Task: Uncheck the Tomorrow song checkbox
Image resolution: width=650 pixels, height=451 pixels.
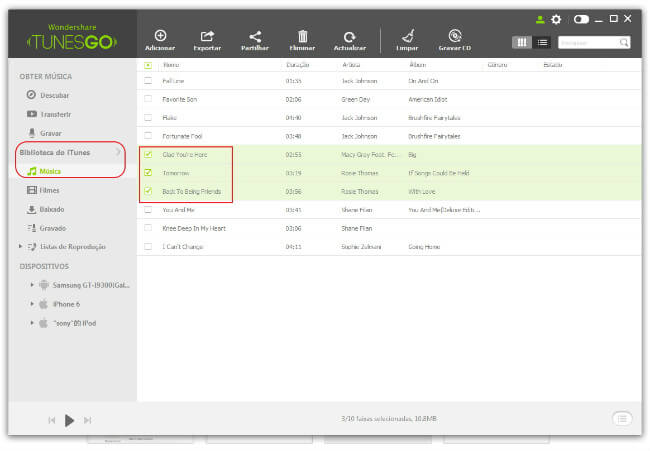Action: 148,172
